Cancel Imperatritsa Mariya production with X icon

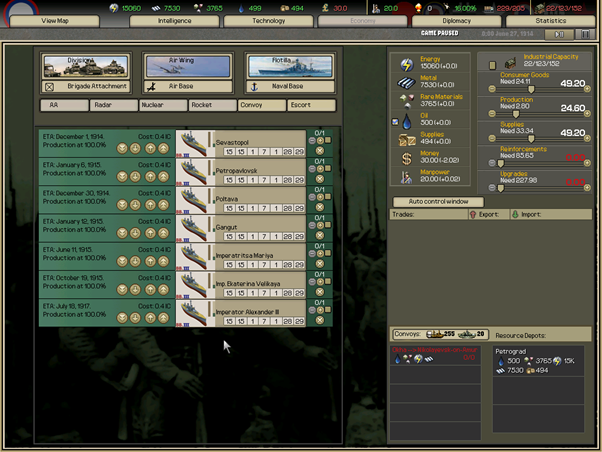(320, 264)
